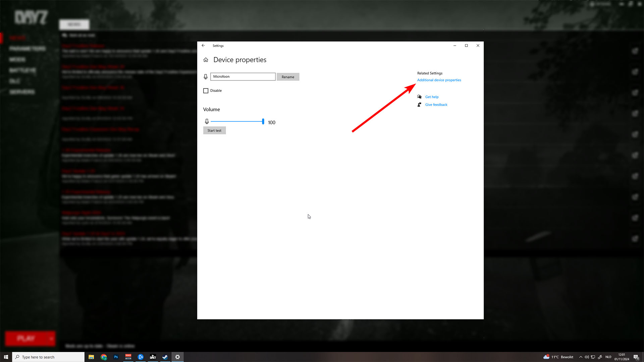Open the weather widget showing 11°C Bewolkt
The height and width of the screenshot is (362, 644).
tap(558, 357)
